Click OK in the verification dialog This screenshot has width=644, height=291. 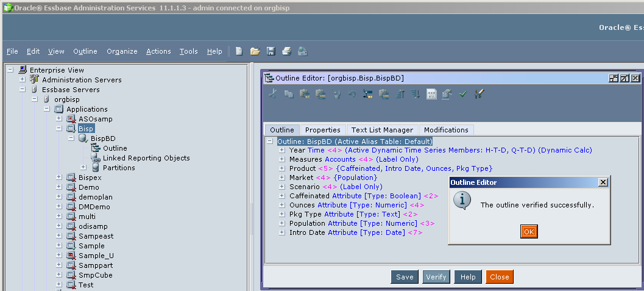click(529, 232)
